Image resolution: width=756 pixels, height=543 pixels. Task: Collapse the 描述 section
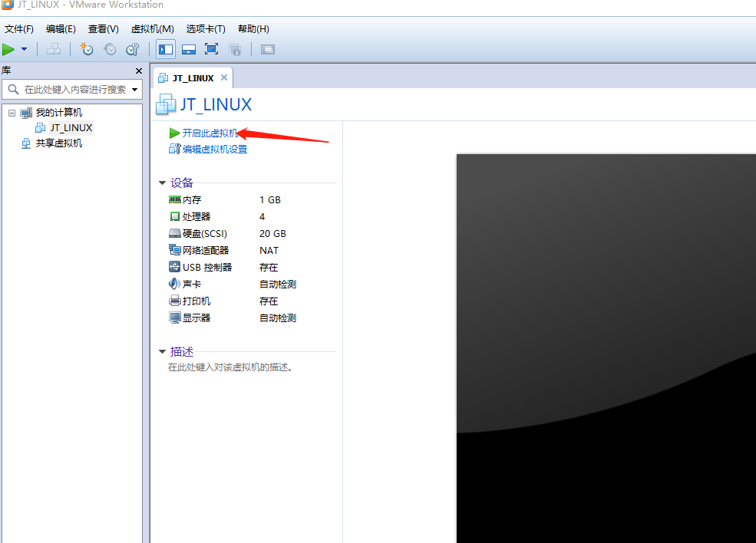pos(163,352)
